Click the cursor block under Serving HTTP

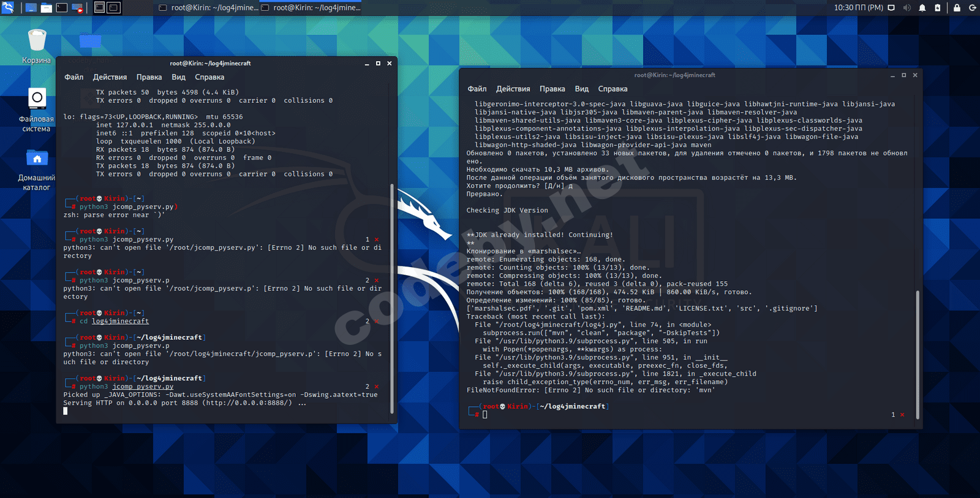click(66, 411)
